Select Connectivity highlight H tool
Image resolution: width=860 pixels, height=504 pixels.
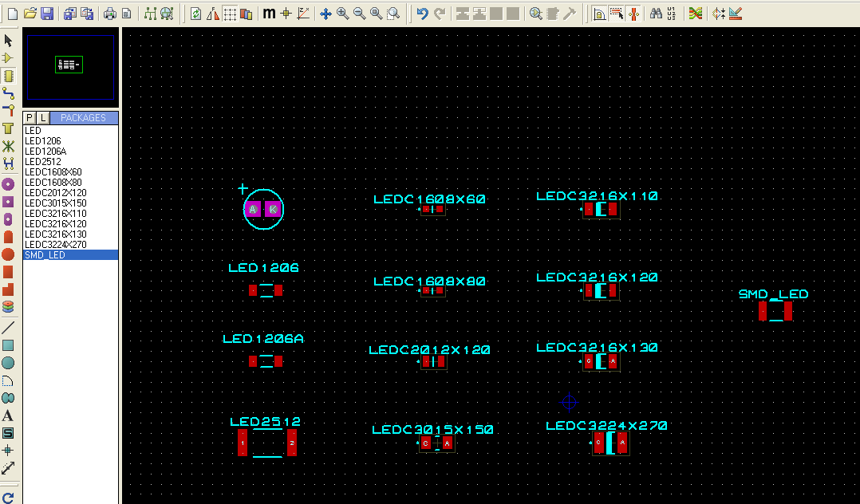click(8, 163)
